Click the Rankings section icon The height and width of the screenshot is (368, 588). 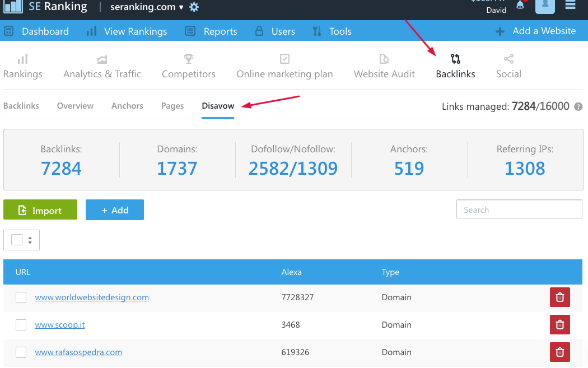coord(23,59)
